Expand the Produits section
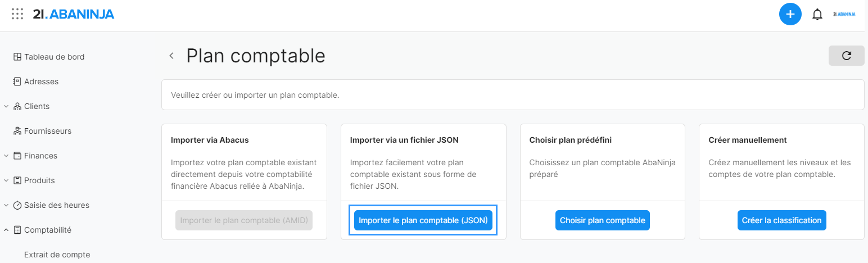This screenshot has width=868, height=263. (x=6, y=180)
